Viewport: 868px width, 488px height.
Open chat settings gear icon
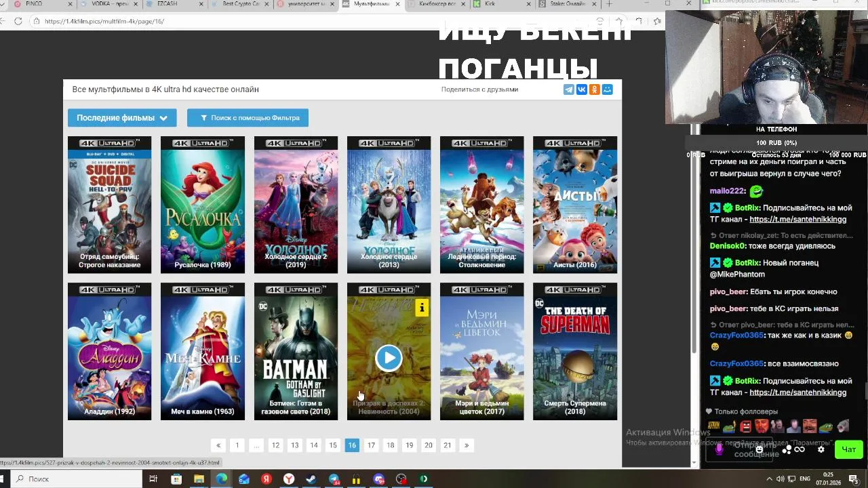point(821,449)
